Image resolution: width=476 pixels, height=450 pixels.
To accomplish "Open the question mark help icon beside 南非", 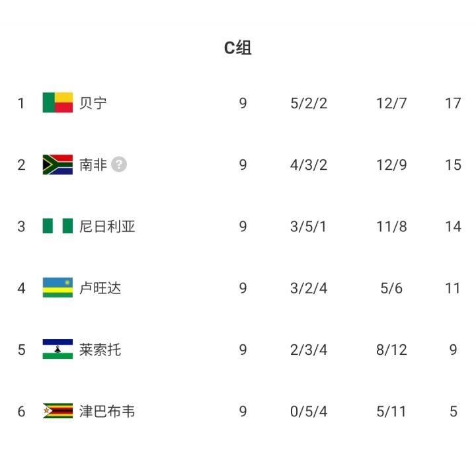I will (x=119, y=165).
